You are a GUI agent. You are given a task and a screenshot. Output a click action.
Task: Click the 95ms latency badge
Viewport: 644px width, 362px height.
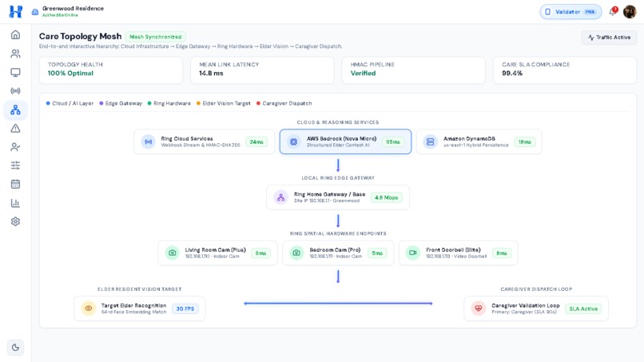pos(393,141)
